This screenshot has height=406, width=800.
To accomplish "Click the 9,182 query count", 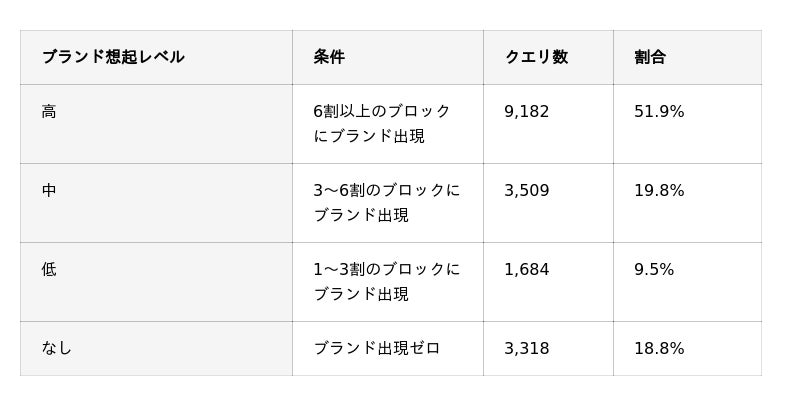I will pos(527,111).
